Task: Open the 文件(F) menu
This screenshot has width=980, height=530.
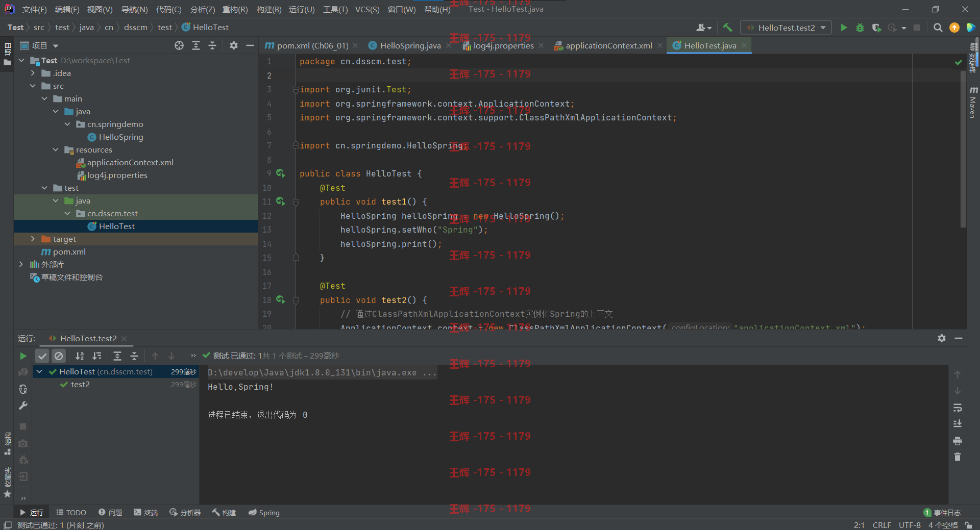Action: [35, 10]
